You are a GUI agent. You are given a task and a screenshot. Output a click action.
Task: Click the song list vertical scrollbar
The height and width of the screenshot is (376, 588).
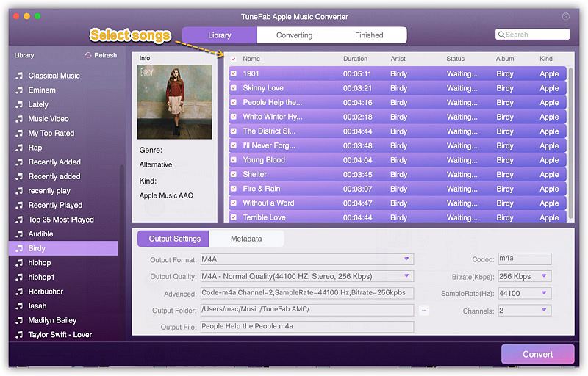(x=571, y=140)
